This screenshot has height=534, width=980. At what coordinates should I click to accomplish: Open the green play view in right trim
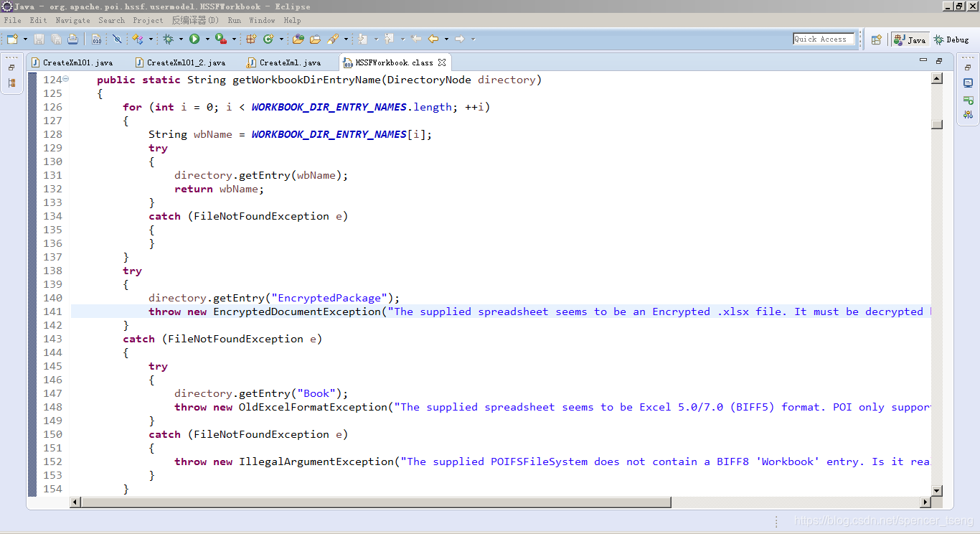click(969, 99)
